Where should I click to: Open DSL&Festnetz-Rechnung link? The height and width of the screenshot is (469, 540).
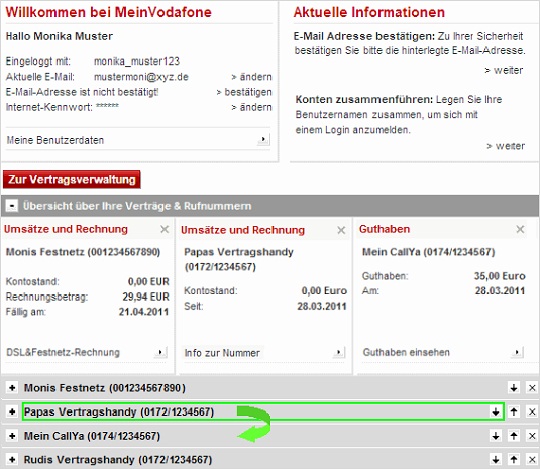pyautogui.click(x=63, y=352)
